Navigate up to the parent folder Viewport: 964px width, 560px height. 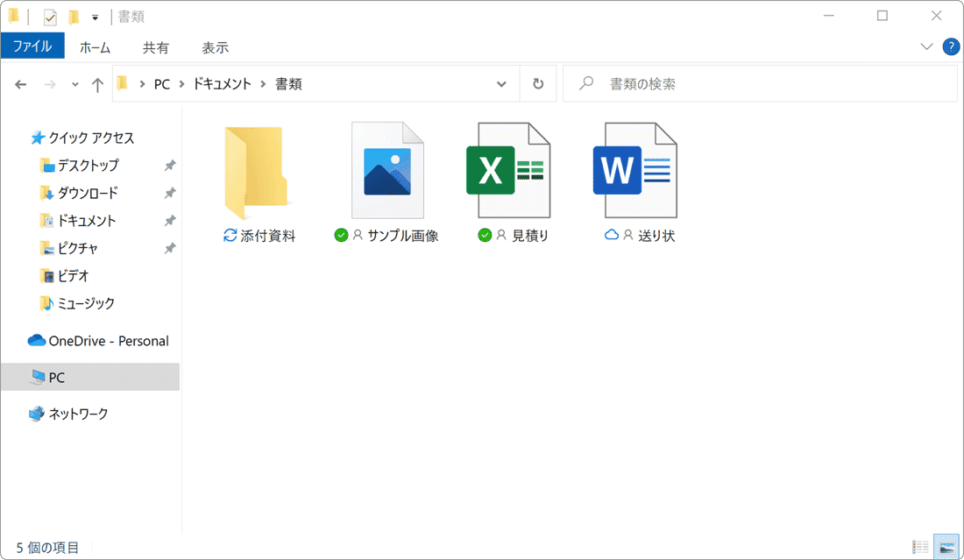97,83
